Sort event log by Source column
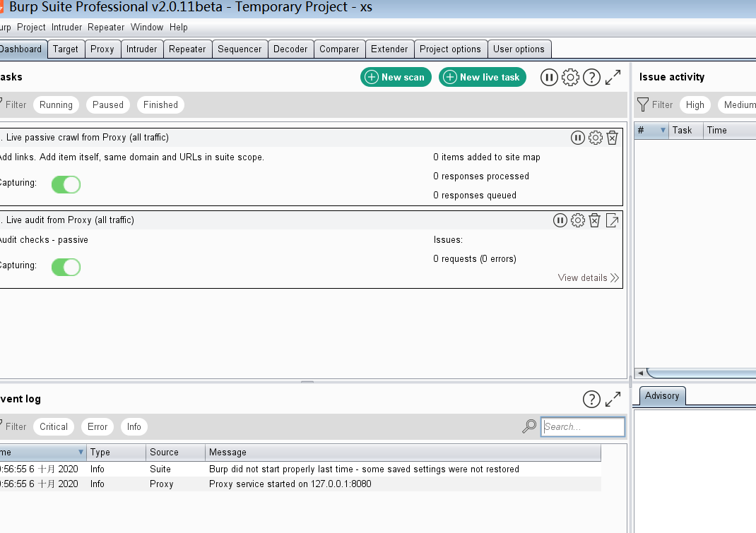Viewport: 756px width, 533px height. 175,452
